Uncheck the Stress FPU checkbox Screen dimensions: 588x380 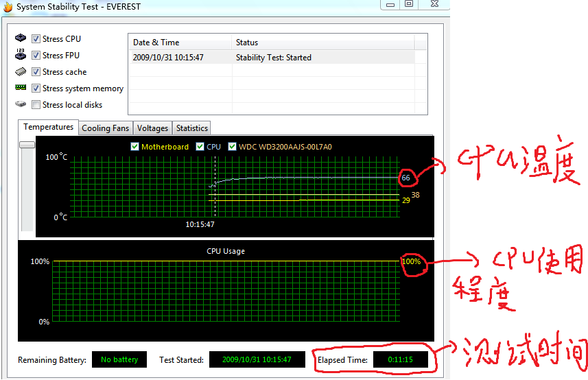click(36, 56)
